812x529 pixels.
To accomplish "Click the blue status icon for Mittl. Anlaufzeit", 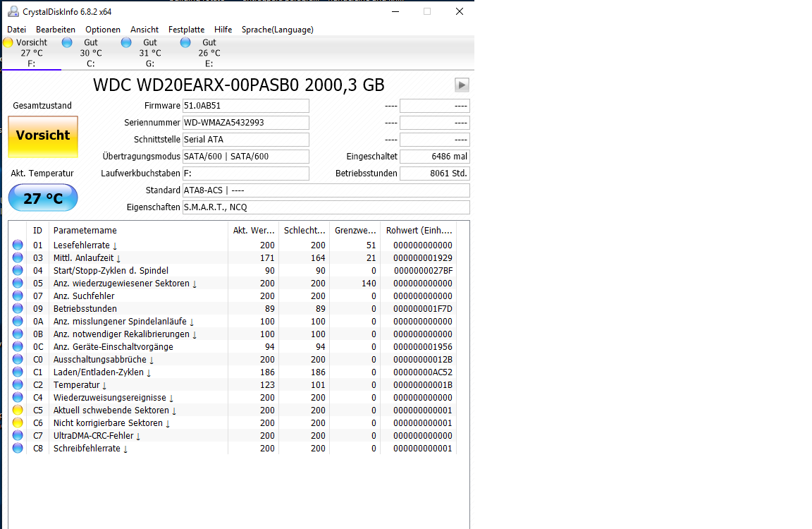I will pos(18,258).
